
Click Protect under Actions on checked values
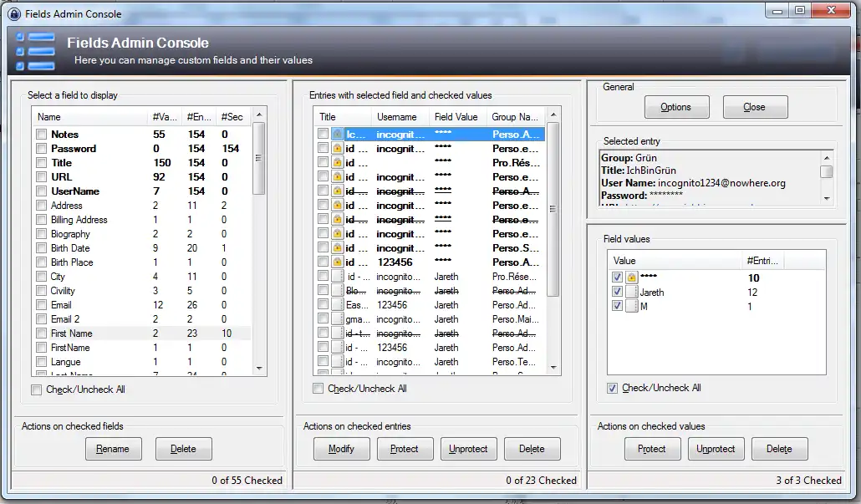(x=652, y=449)
